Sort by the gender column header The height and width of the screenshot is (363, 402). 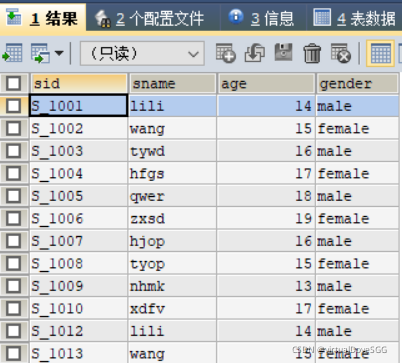coord(357,83)
